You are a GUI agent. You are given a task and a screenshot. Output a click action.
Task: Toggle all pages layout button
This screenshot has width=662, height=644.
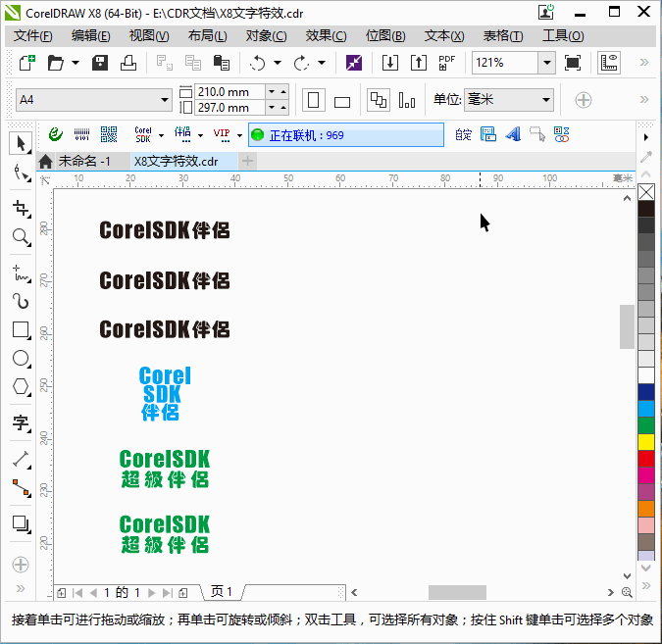click(x=379, y=100)
